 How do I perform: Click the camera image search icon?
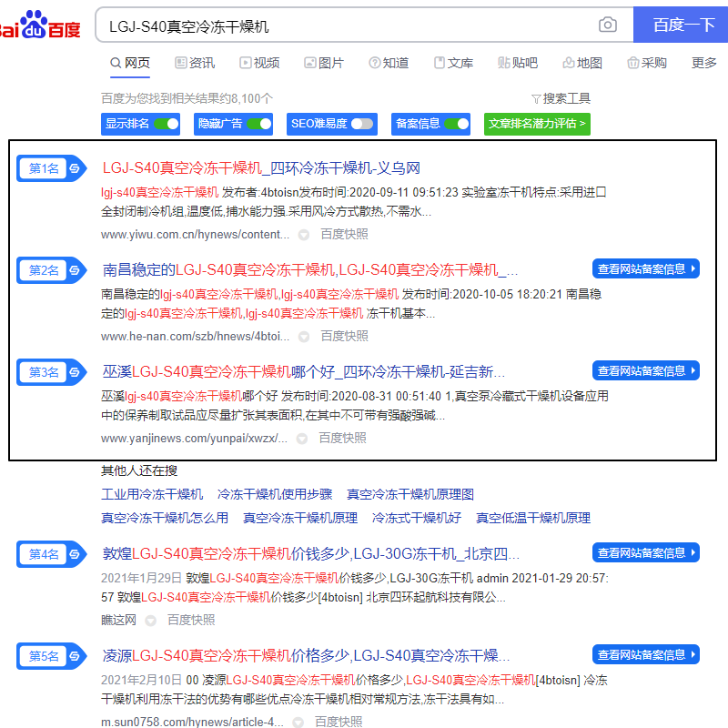tap(607, 25)
